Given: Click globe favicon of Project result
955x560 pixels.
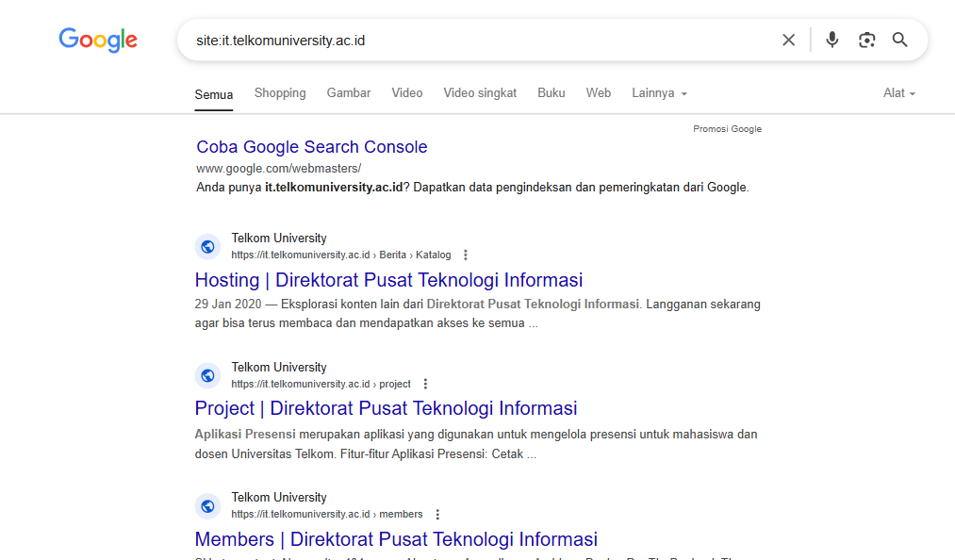Looking at the screenshot, I should (207, 376).
